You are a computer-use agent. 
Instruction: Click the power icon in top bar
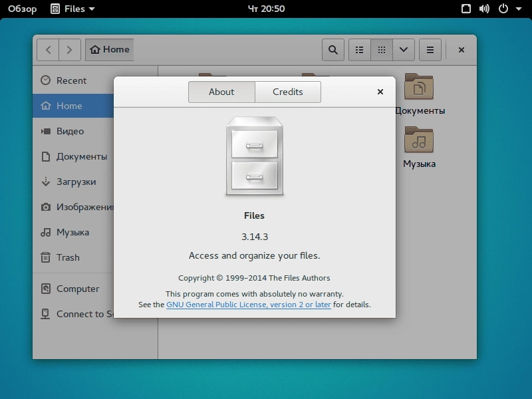(x=503, y=9)
